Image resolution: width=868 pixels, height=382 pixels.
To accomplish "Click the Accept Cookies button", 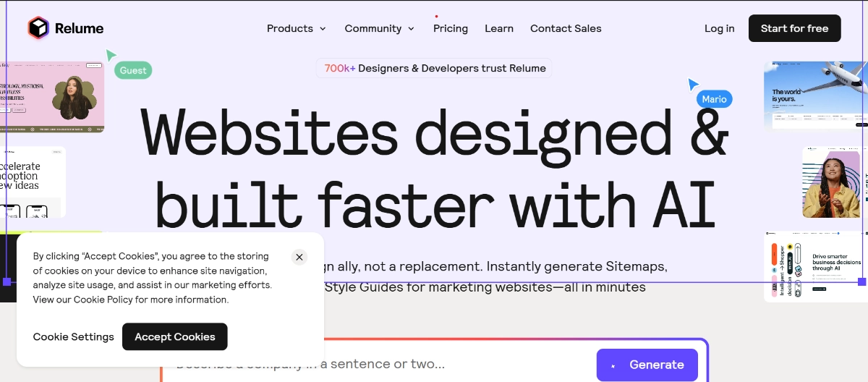I will click(x=175, y=336).
